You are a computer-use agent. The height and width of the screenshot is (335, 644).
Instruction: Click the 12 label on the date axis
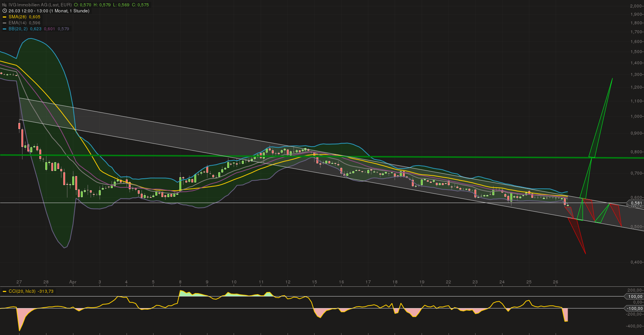coord(288,282)
